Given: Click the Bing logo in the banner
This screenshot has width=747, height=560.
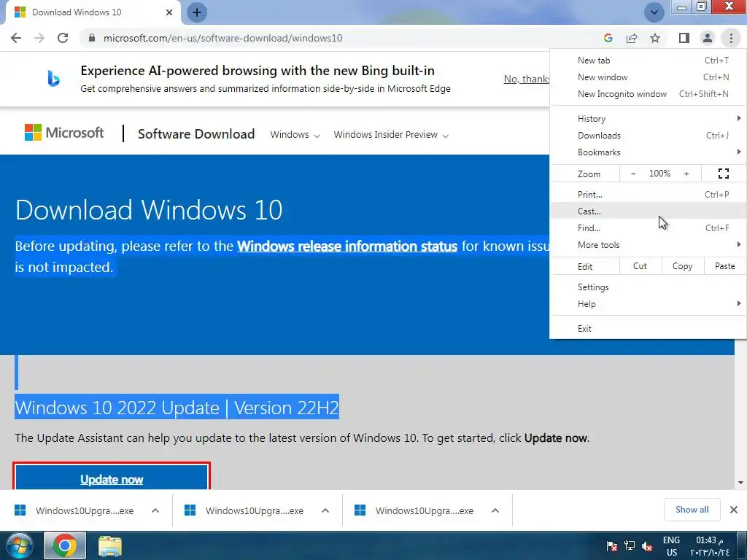Looking at the screenshot, I should point(53,79).
